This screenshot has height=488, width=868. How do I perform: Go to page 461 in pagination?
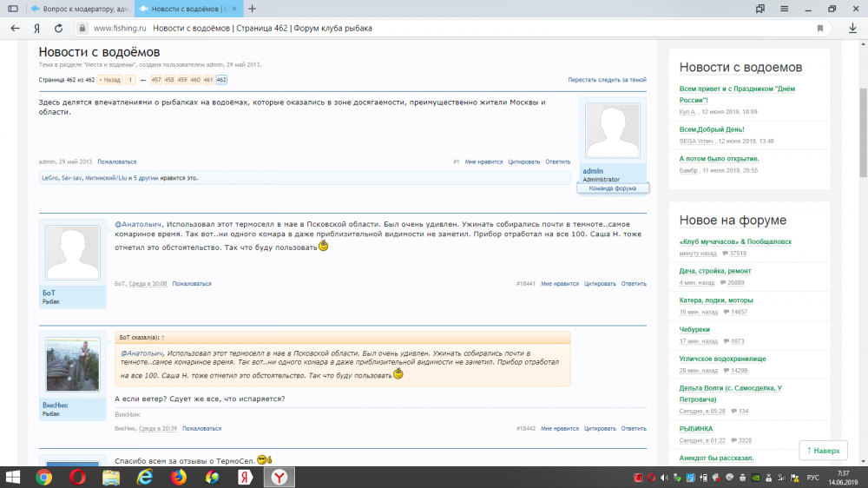(x=208, y=80)
